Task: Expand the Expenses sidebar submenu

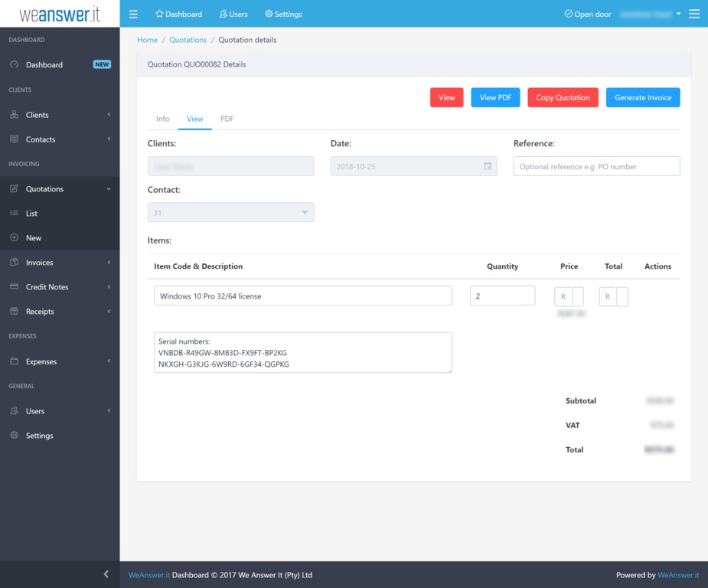Action: pos(109,361)
